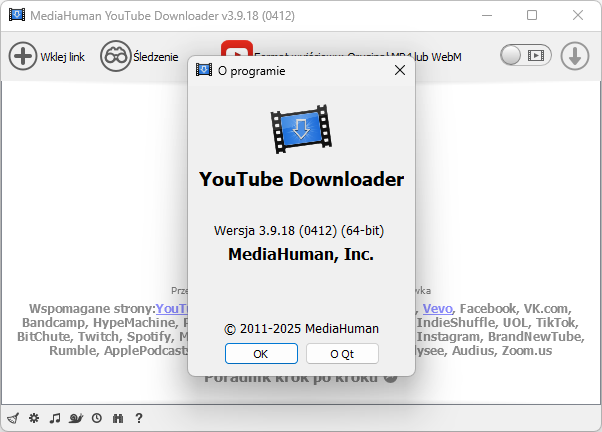Toggle the snail speed limit icon
602x432 pixels.
pyautogui.click(x=76, y=418)
